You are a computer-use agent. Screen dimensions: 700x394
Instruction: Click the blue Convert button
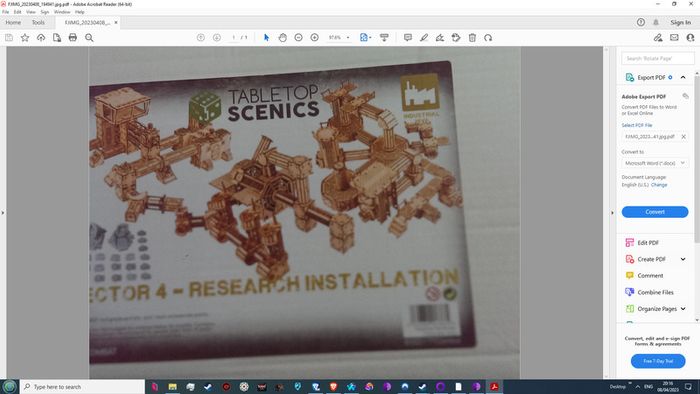point(655,212)
